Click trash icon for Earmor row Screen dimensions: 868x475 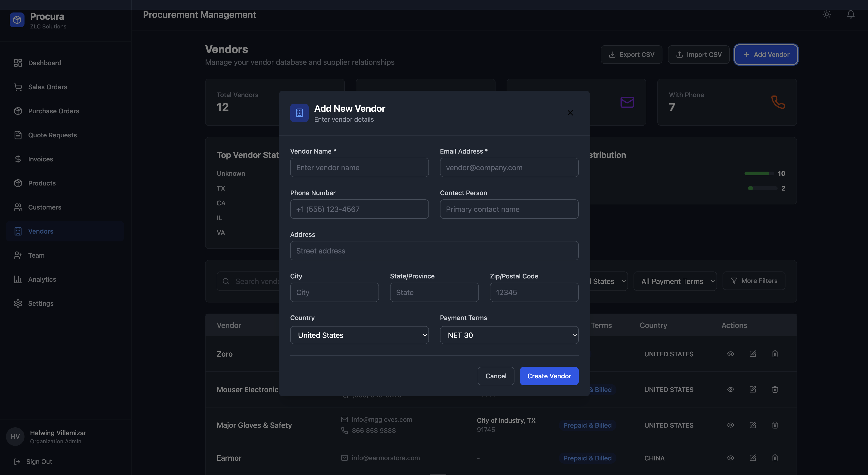[775, 458]
